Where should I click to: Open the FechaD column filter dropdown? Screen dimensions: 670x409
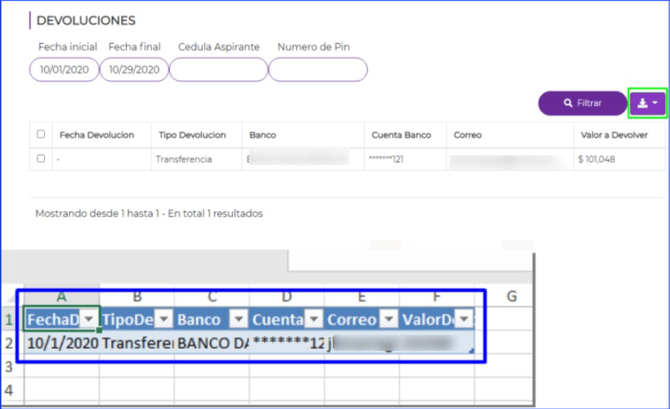pyautogui.click(x=89, y=319)
